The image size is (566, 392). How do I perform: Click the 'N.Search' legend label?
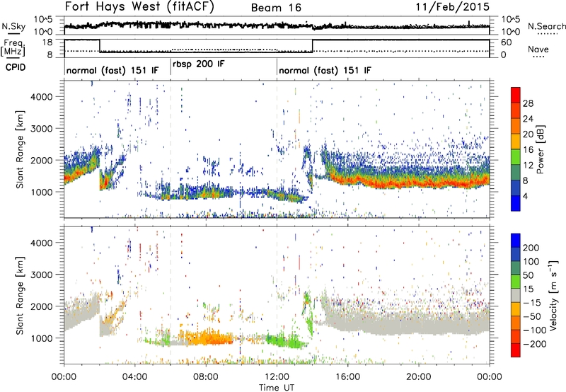click(x=546, y=26)
